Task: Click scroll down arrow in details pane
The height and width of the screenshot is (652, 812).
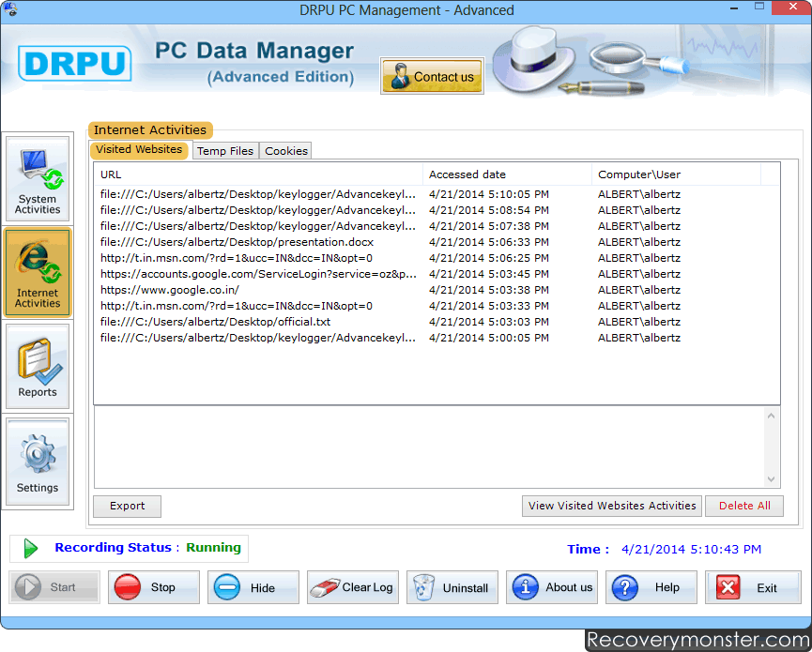Action: [771, 479]
